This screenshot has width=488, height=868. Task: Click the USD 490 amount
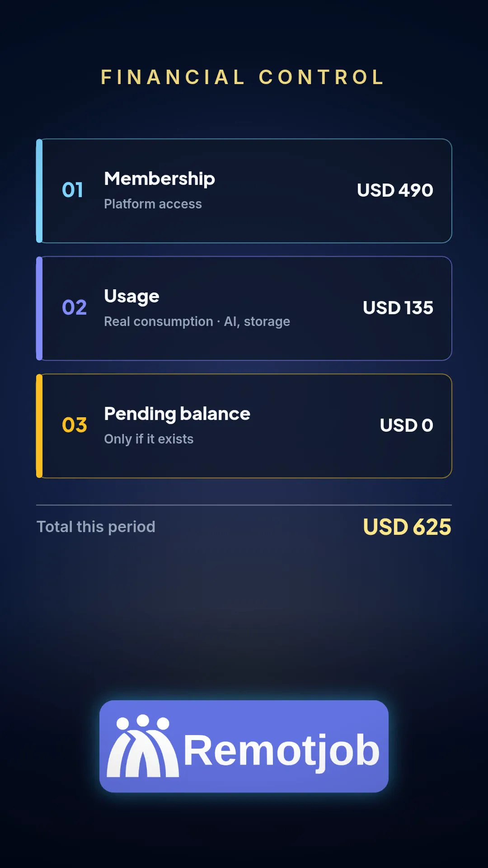[x=395, y=190]
